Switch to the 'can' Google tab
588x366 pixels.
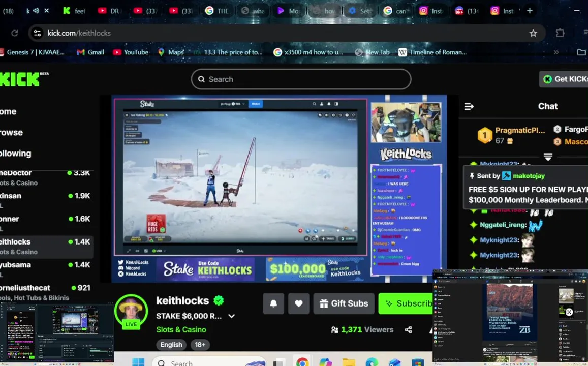pos(395,11)
